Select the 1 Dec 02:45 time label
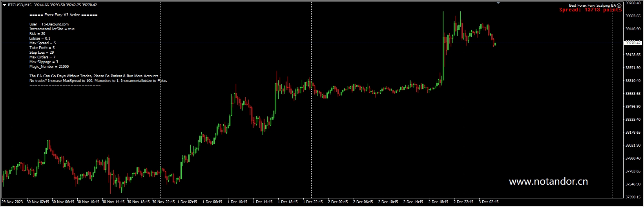 [x=187, y=202]
